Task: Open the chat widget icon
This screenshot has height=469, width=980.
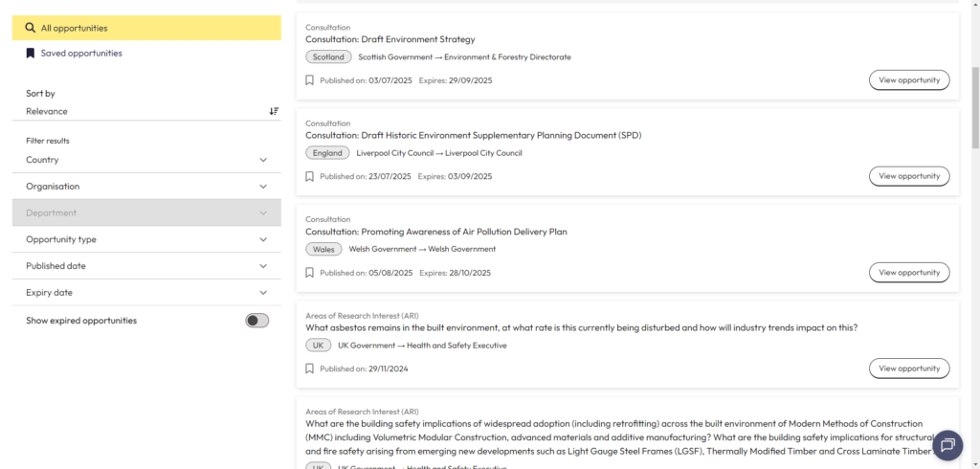Action: [x=947, y=445]
